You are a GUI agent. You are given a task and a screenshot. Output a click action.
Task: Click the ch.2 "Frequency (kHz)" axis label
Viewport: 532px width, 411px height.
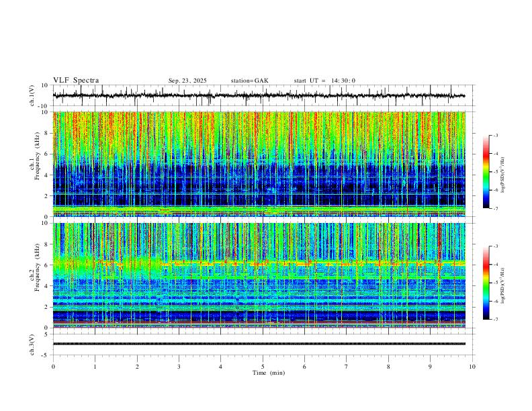point(37,267)
